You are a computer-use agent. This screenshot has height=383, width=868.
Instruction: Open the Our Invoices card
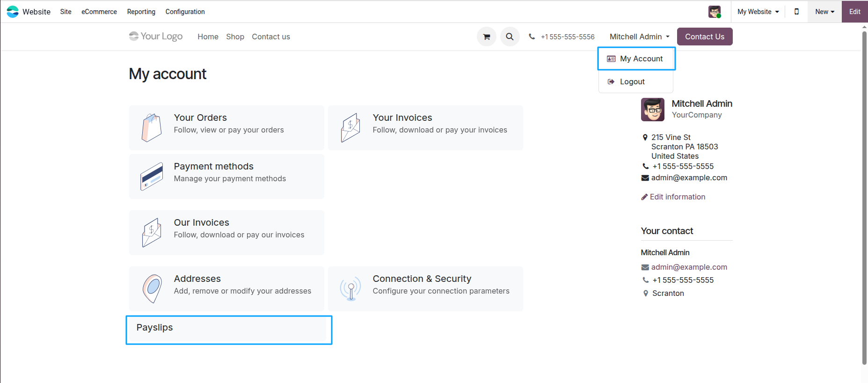(226, 233)
